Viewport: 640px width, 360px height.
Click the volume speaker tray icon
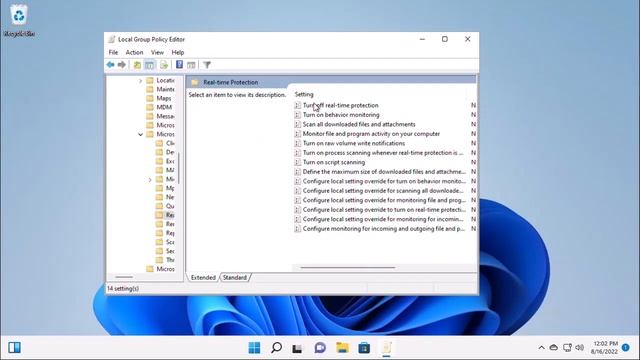point(579,348)
